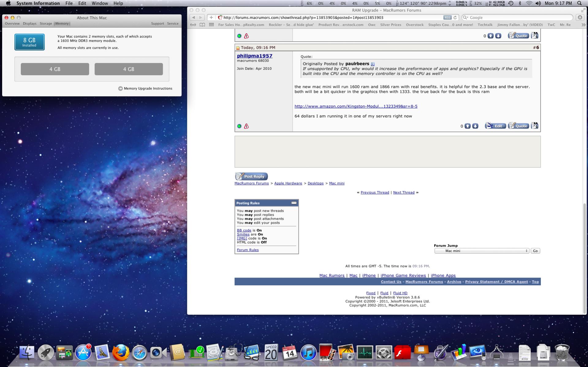Open the Edit menu
Image resolution: width=588 pixels, height=367 pixels.
(x=82, y=3)
